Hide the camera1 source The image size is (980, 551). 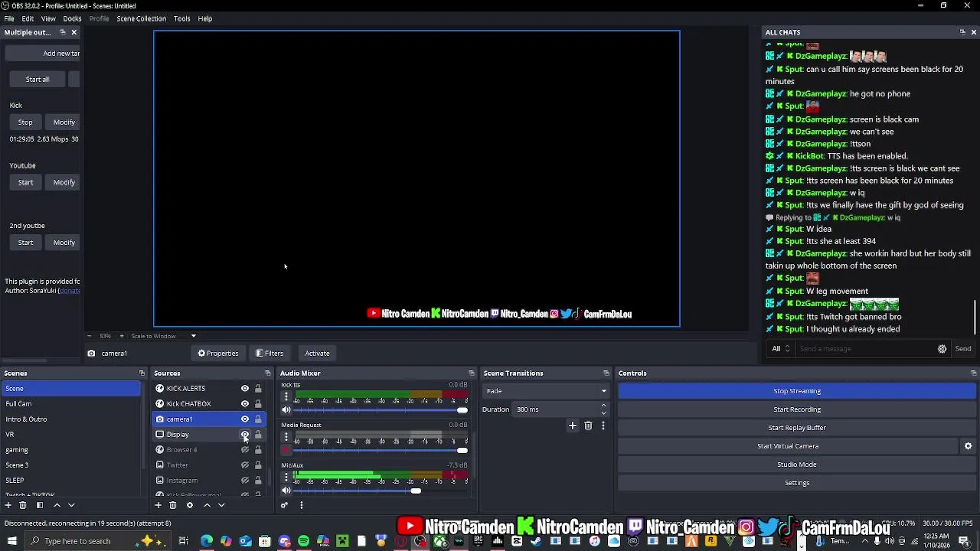245,419
